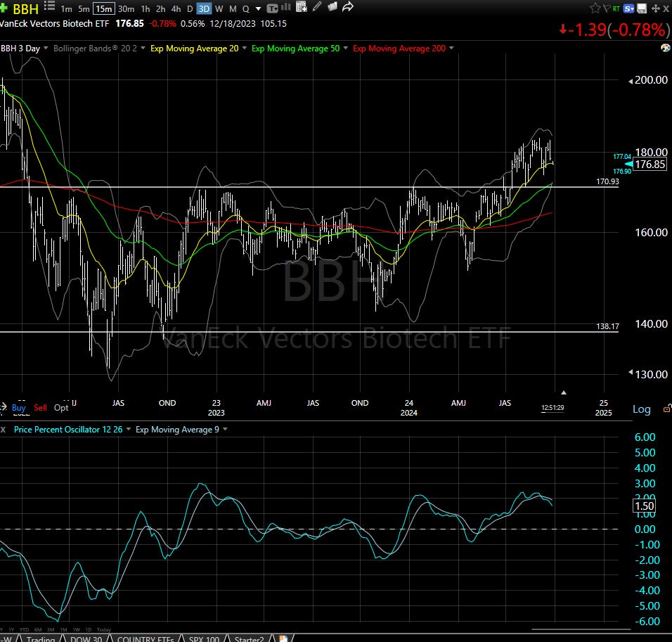Select the Q quarterly timeframe
Viewport: 672px width, 642px height.
245,8
